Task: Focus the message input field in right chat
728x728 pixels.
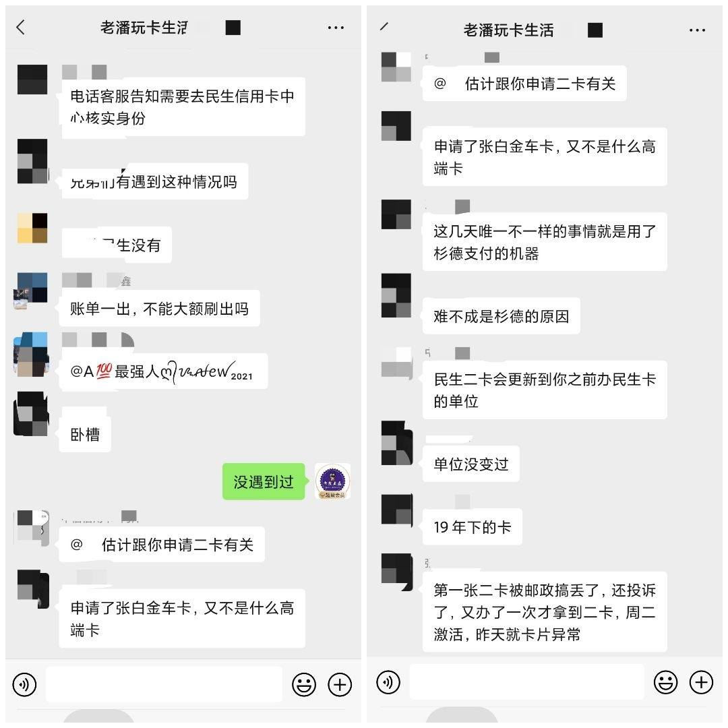Action: [527, 681]
